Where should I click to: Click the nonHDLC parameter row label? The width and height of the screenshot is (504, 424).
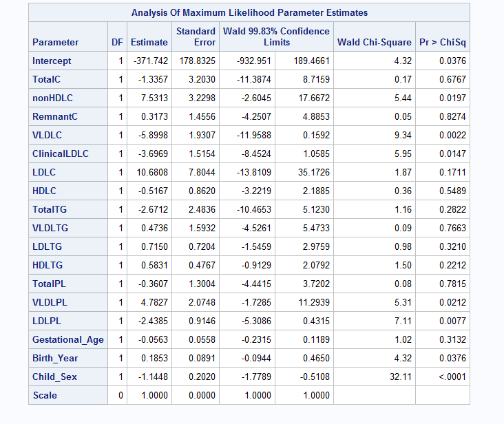(52, 98)
